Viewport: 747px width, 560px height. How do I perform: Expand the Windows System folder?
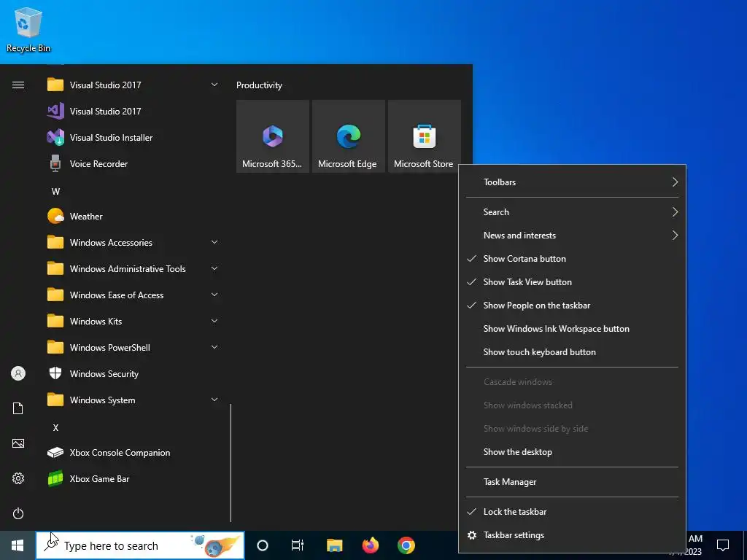pyautogui.click(x=133, y=400)
